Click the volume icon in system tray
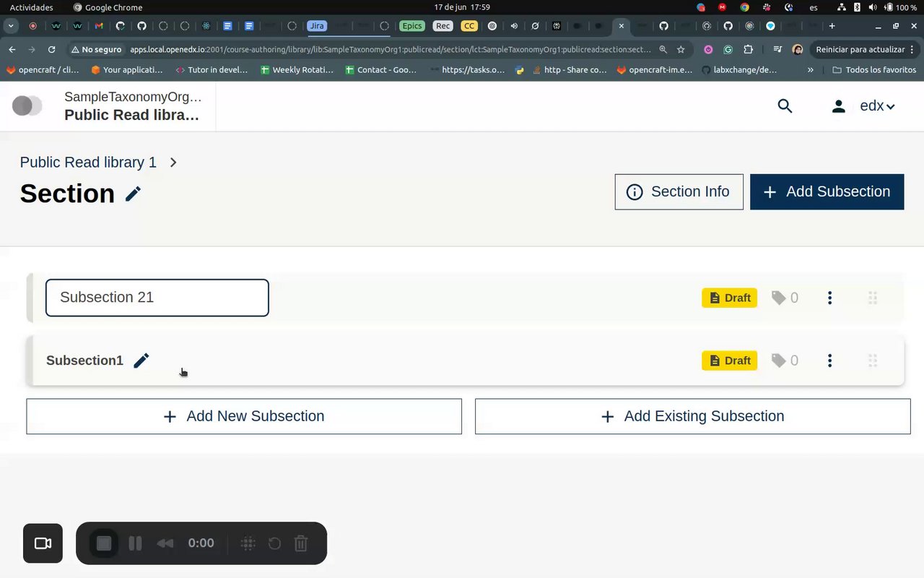This screenshot has height=578, width=924. click(873, 7)
